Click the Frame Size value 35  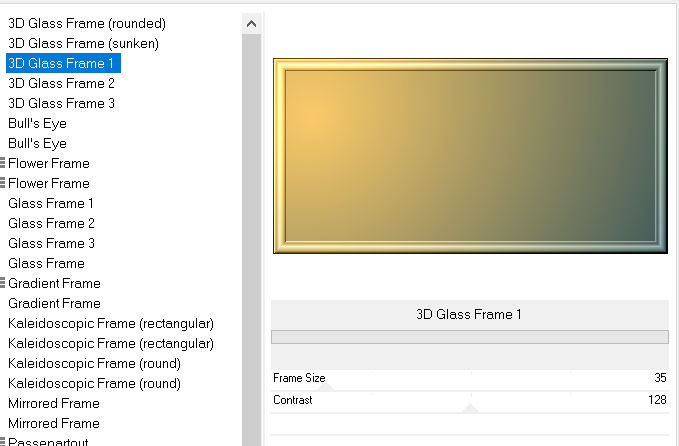coord(658,377)
